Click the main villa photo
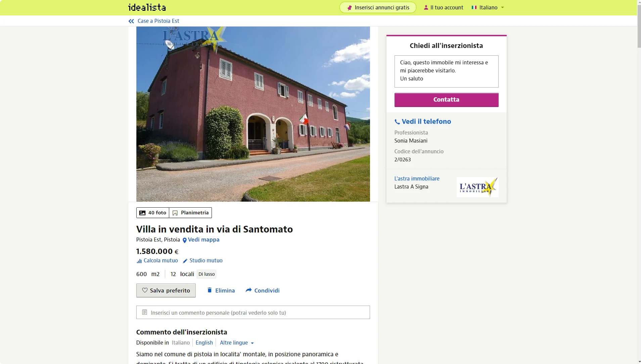Image resolution: width=641 pixels, height=364 pixels. (253, 114)
